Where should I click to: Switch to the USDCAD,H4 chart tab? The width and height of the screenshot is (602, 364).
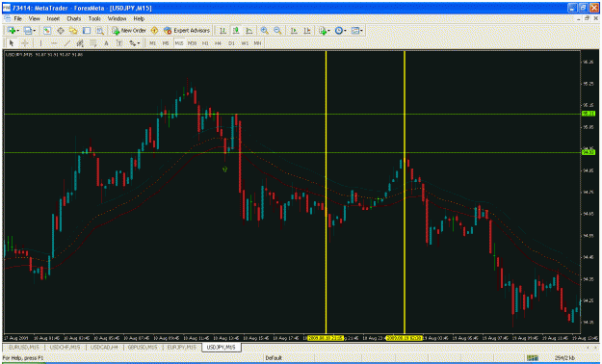(105, 347)
